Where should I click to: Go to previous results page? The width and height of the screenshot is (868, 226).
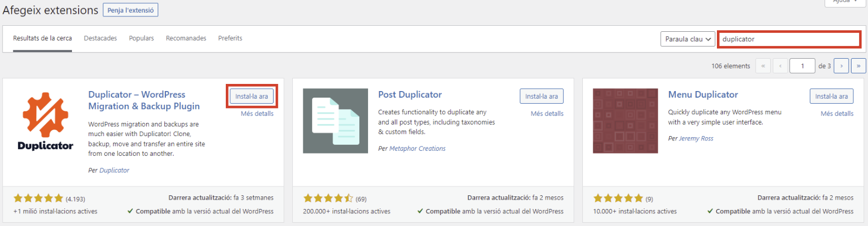pos(780,66)
